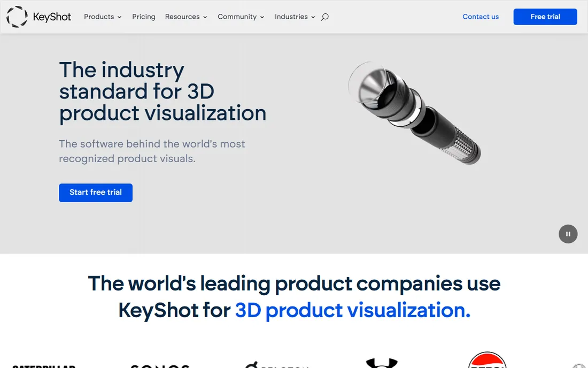Open the search magnifier icon
588x368 pixels.
pos(325,17)
